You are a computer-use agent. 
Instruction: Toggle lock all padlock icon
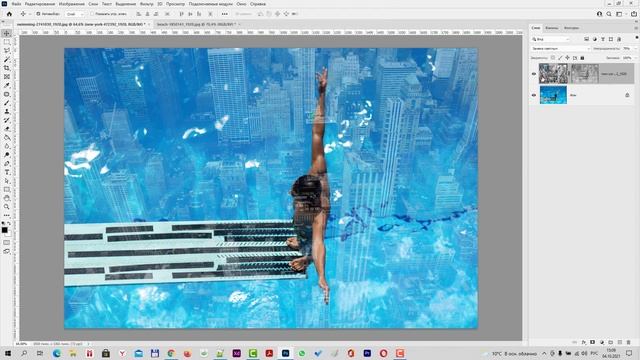coord(582,58)
